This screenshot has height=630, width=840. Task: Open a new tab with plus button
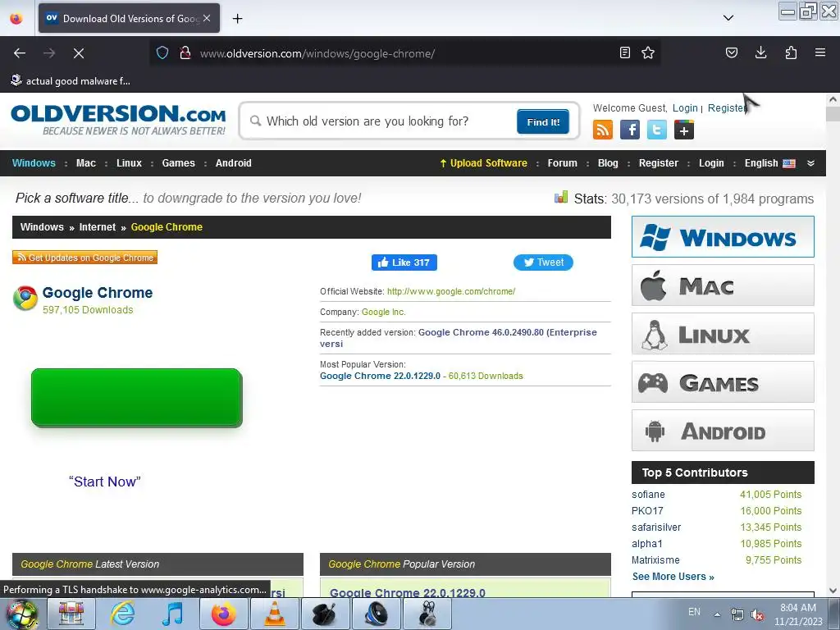pyautogui.click(x=237, y=18)
